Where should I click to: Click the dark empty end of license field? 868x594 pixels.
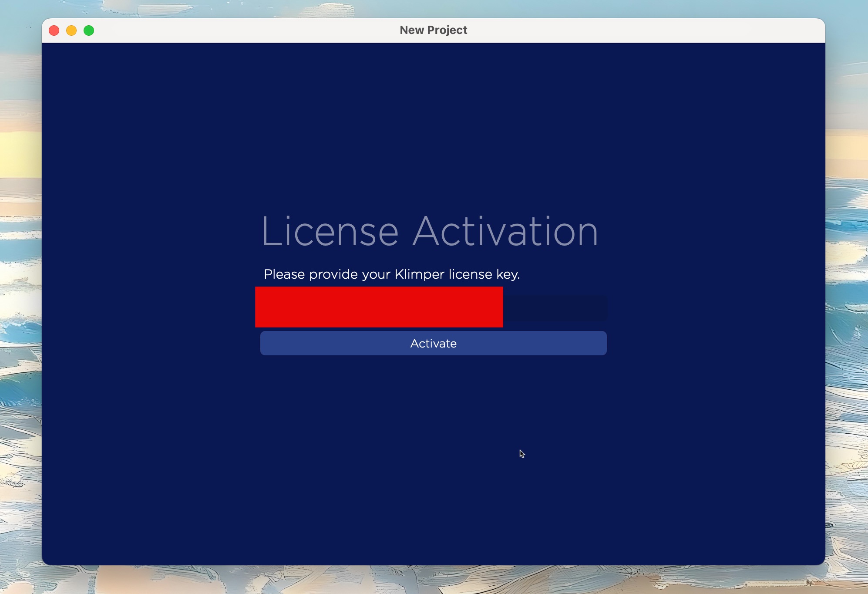pyautogui.click(x=555, y=308)
